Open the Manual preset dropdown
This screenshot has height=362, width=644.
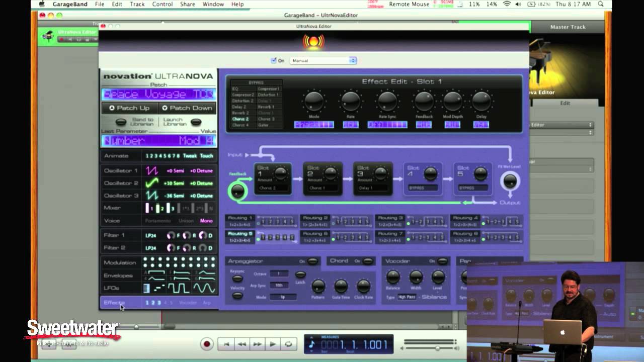pos(323,60)
